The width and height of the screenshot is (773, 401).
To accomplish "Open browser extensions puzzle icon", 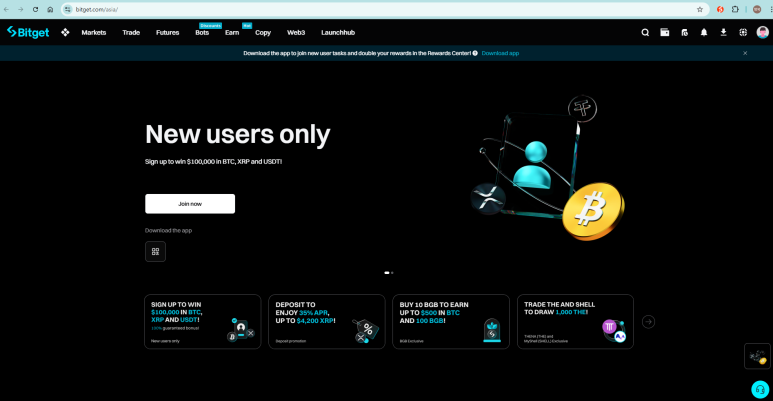I will tap(735, 9).
